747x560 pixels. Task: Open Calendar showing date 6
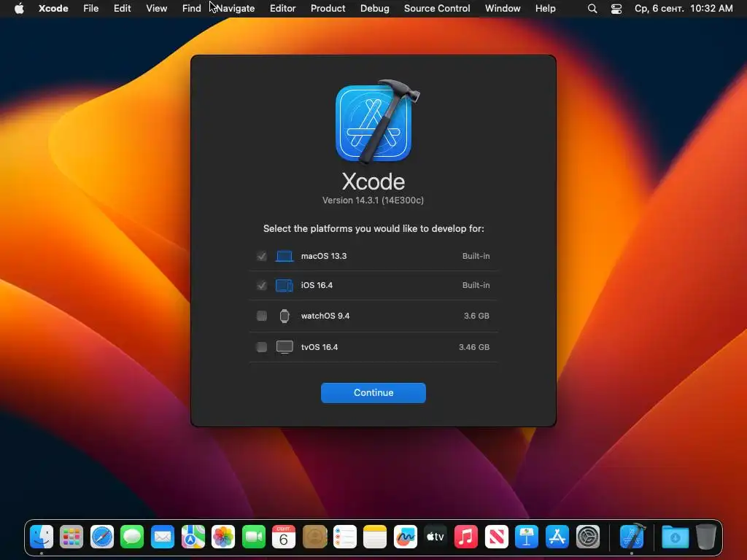click(284, 537)
